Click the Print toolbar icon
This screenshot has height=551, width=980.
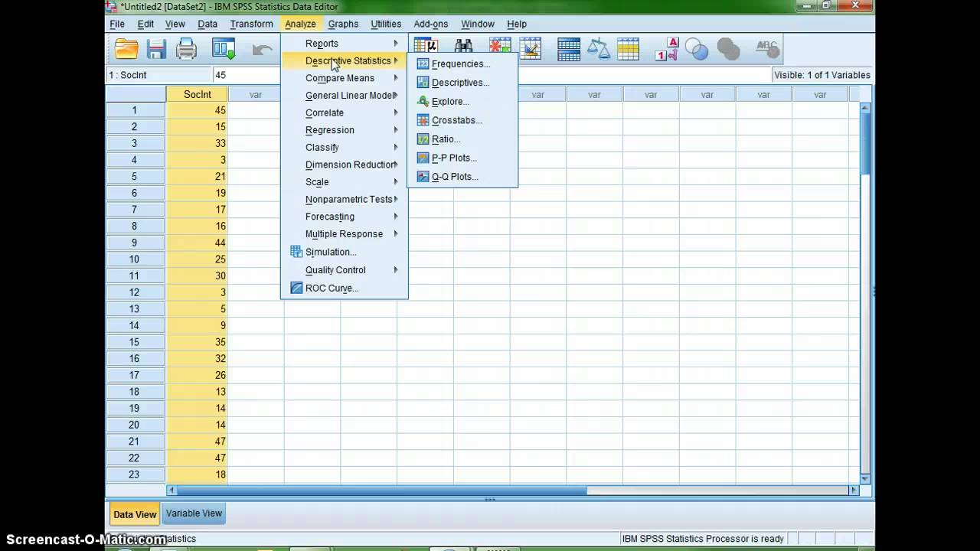pos(187,50)
